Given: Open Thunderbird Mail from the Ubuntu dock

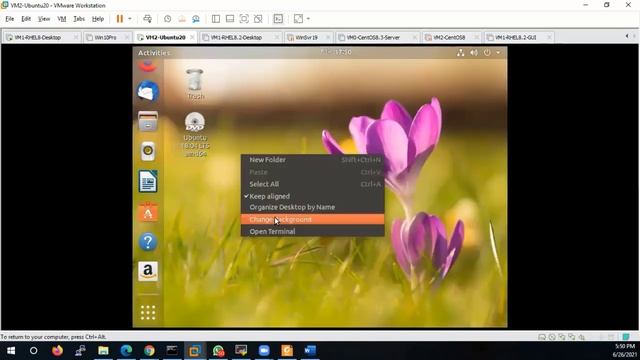Looking at the screenshot, I should 148,91.
